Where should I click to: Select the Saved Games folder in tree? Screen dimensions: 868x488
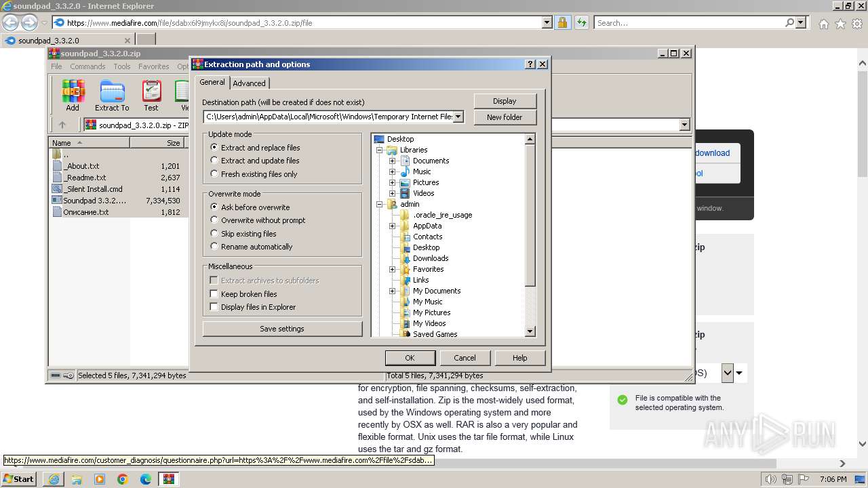pos(435,334)
